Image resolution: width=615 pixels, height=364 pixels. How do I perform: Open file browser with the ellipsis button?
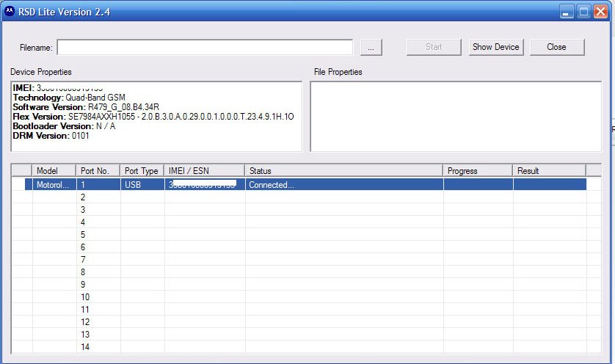[x=371, y=48]
